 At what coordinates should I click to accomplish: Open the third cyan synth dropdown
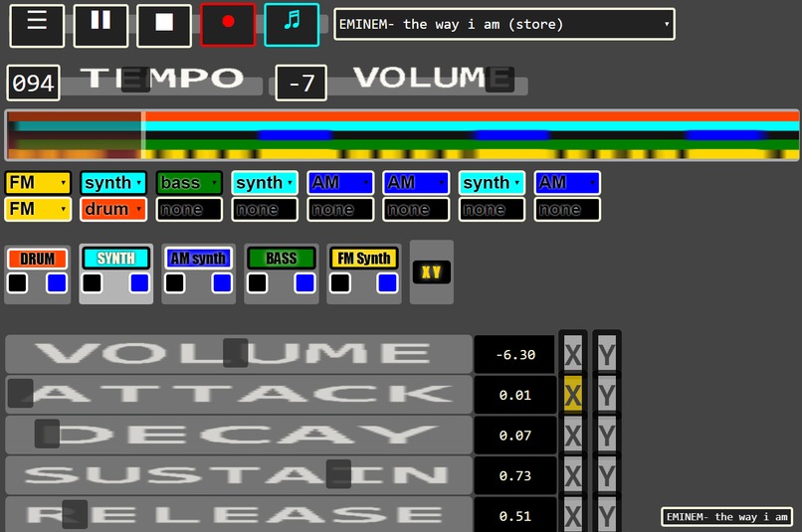pyautogui.click(x=492, y=183)
